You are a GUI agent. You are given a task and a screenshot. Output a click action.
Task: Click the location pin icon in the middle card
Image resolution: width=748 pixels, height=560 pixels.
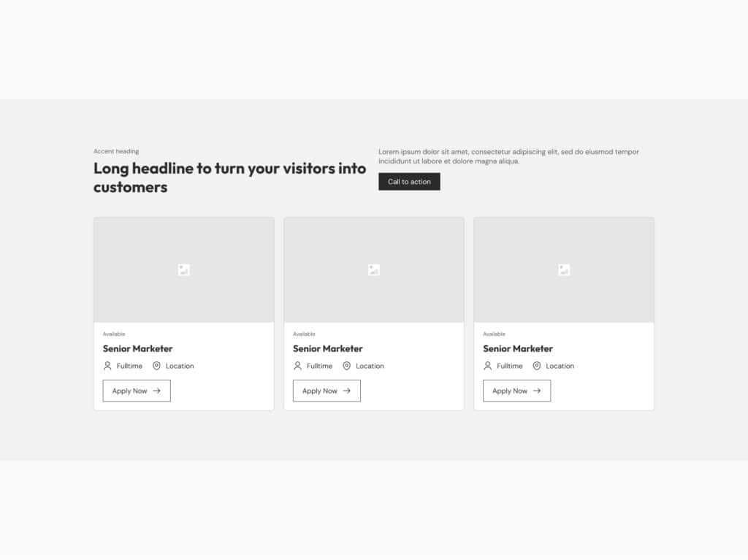point(346,366)
